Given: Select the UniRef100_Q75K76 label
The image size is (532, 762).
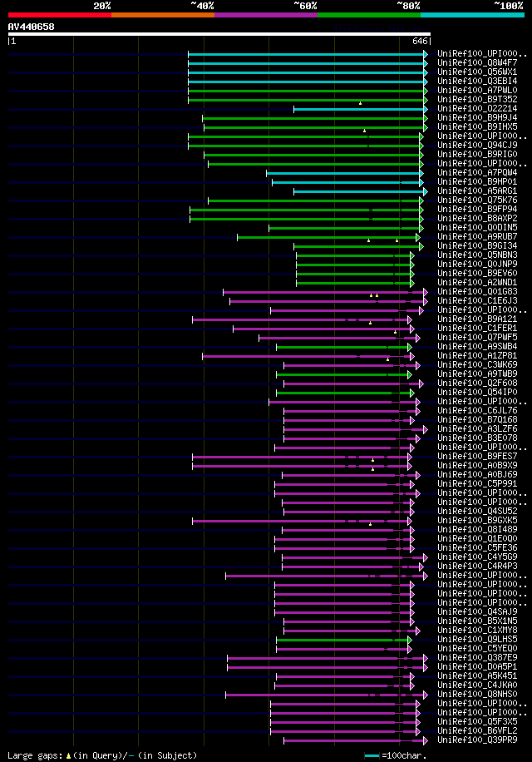Looking at the screenshot, I should click(477, 200).
